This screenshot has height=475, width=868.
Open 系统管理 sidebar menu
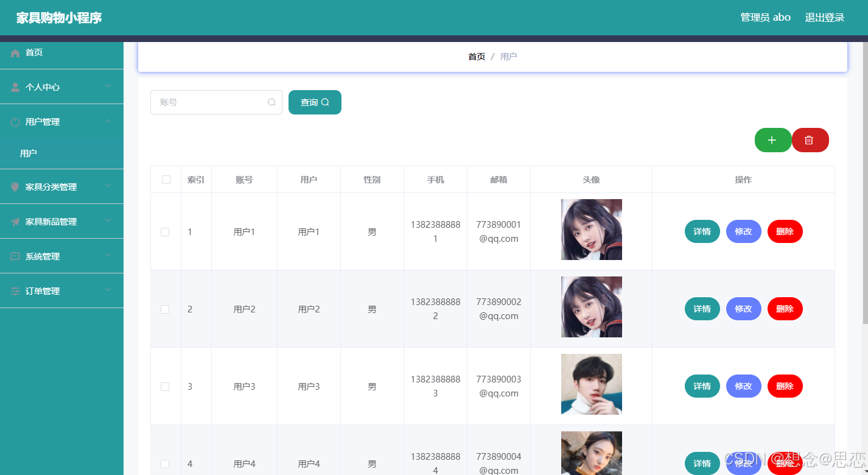(61, 256)
